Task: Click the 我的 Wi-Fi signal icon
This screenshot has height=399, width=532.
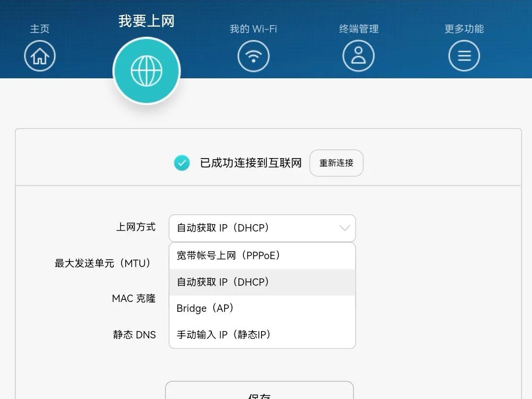Action: 253,56
